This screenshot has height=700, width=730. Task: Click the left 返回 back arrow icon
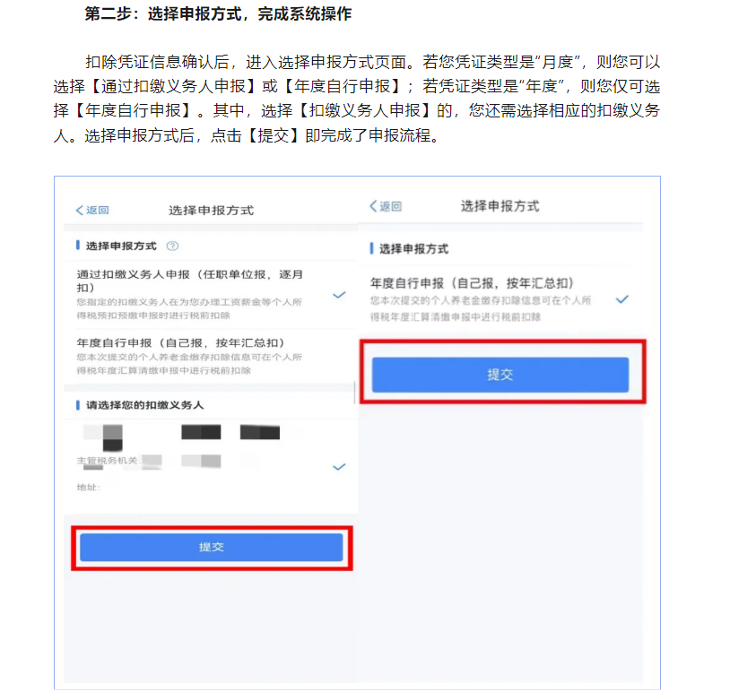[80, 211]
